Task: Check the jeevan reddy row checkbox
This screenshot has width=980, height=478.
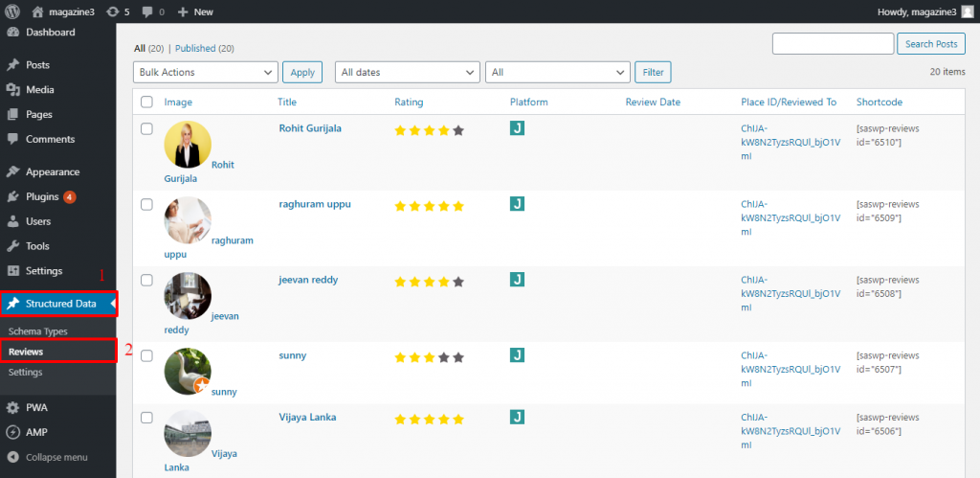Action: (146, 281)
